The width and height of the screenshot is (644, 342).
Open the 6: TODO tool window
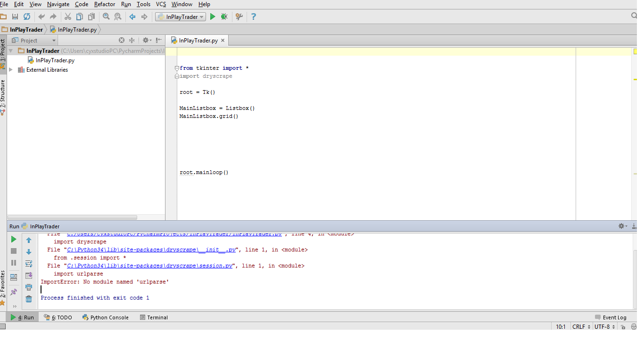click(x=58, y=317)
